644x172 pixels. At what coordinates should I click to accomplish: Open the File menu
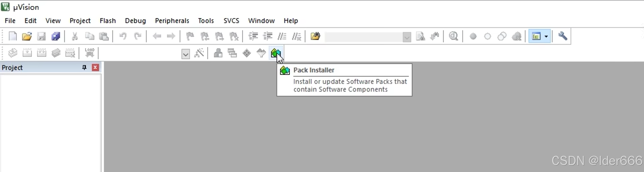[10, 21]
